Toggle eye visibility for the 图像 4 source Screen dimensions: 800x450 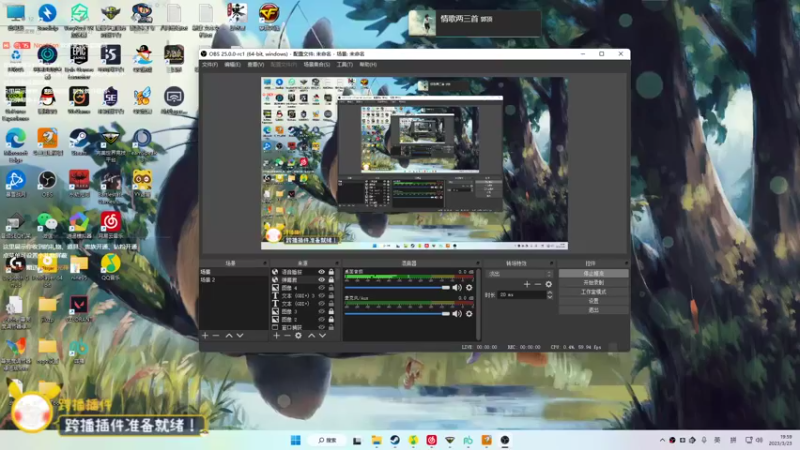(321, 288)
